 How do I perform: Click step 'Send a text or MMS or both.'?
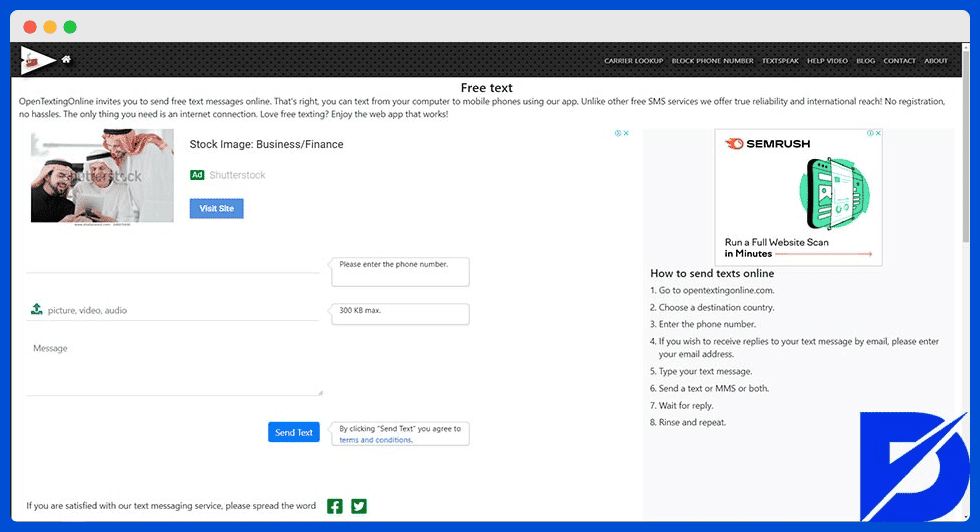click(714, 388)
